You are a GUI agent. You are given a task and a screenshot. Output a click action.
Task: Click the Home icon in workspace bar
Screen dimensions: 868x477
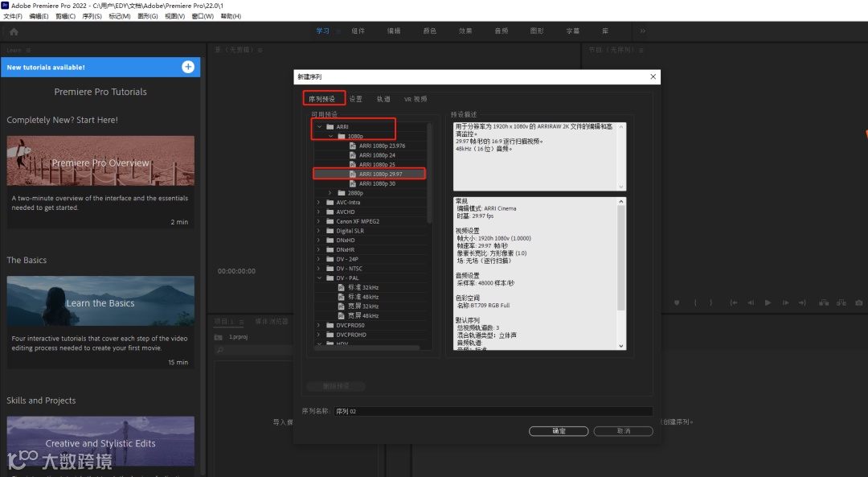coord(14,31)
